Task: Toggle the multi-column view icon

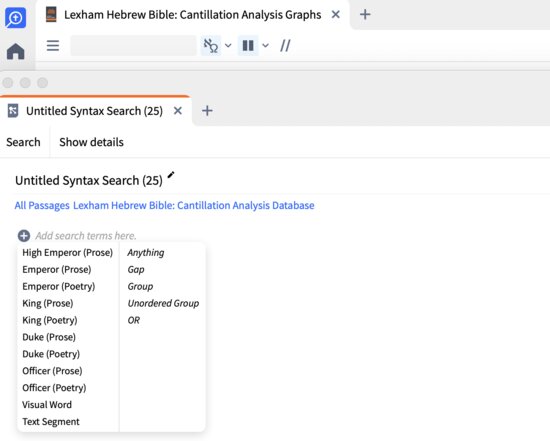Action: pos(248,46)
